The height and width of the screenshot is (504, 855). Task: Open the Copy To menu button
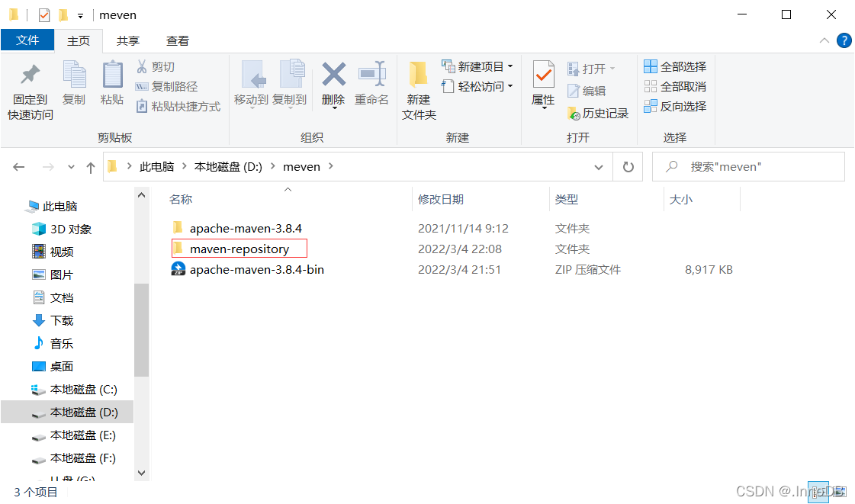(290, 85)
